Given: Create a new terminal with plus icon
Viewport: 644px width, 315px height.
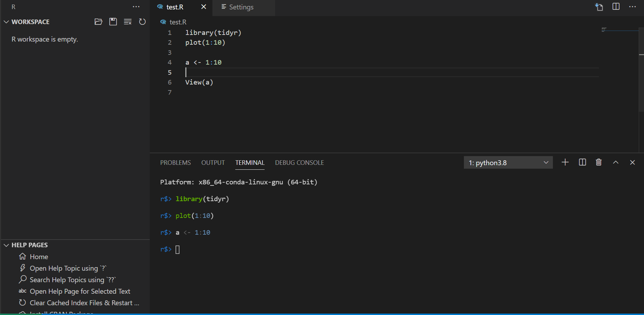Looking at the screenshot, I should (565, 162).
